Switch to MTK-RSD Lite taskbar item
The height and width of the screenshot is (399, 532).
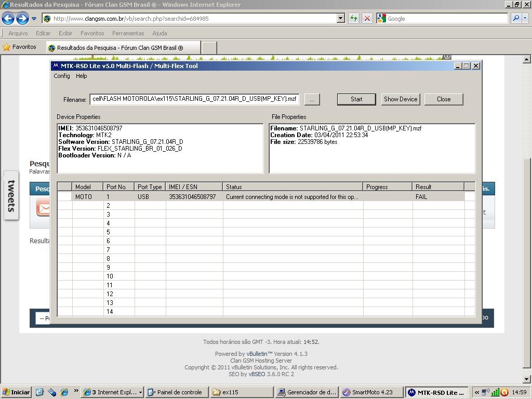[x=437, y=392]
